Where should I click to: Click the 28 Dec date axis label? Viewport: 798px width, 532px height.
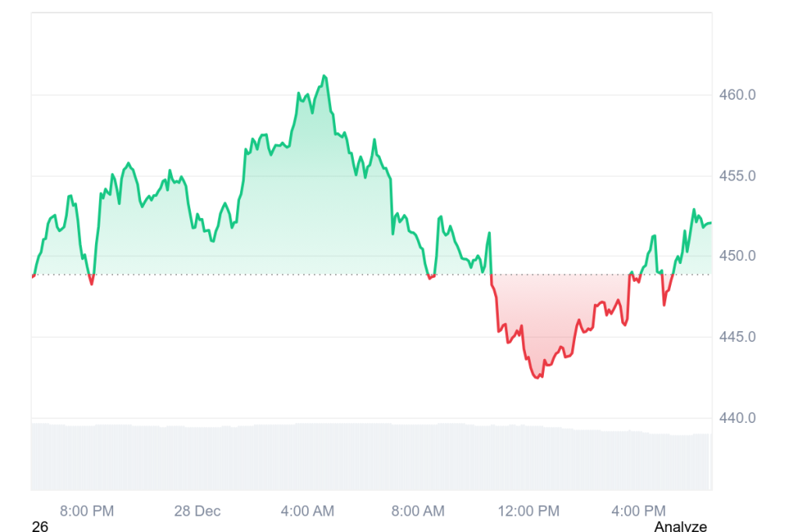[197, 511]
